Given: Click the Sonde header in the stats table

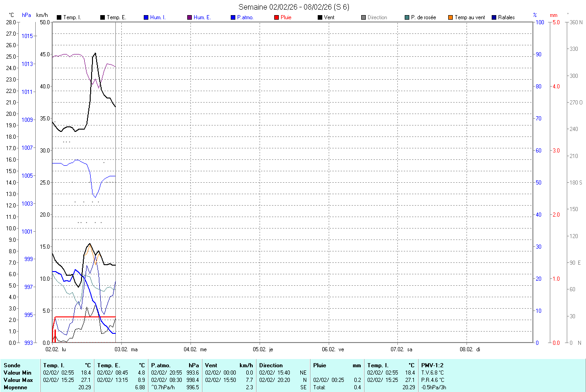Looking at the screenshot, I should [x=12, y=365].
